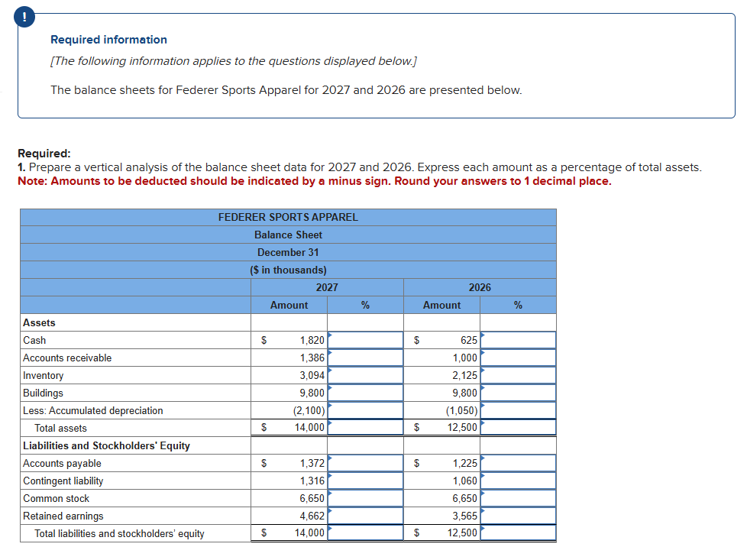Click the 'Less: Accumulated depreciation' row label

(x=93, y=411)
